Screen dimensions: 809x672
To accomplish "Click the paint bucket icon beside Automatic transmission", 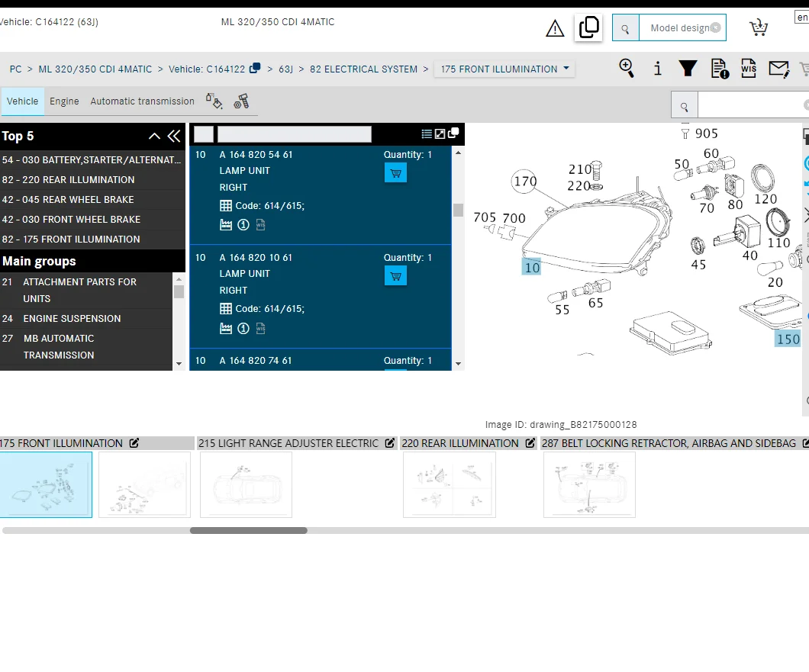I will (x=214, y=101).
